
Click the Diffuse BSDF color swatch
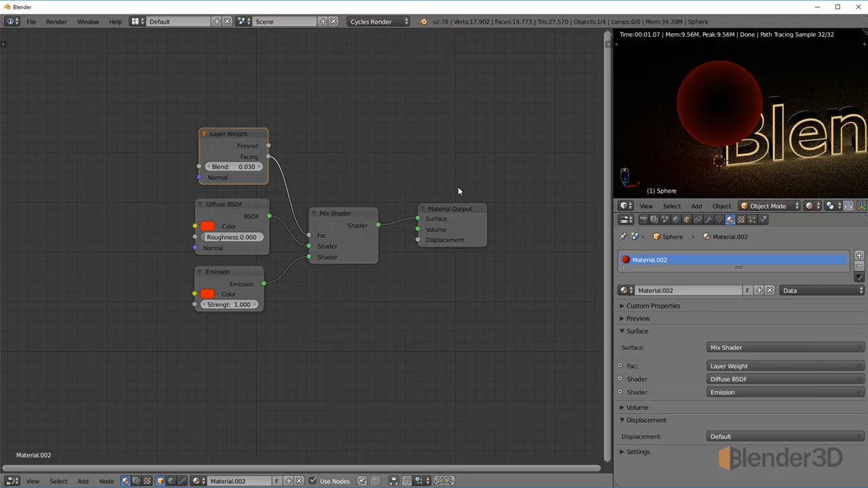pyautogui.click(x=208, y=226)
